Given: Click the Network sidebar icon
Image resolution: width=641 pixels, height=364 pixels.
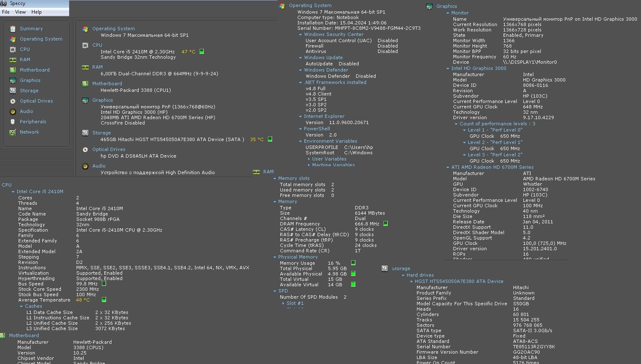Looking at the screenshot, I should tap(13, 132).
